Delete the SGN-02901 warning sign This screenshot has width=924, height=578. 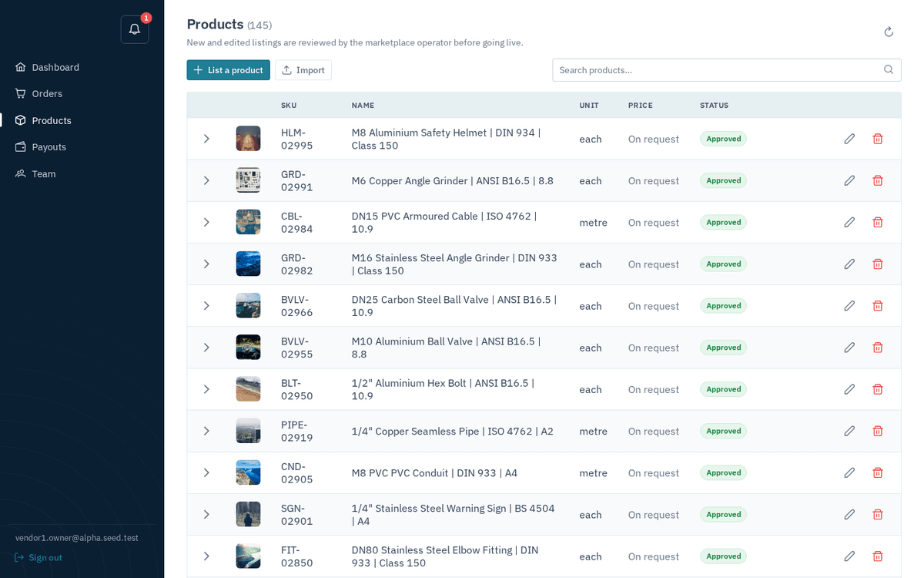click(x=878, y=514)
